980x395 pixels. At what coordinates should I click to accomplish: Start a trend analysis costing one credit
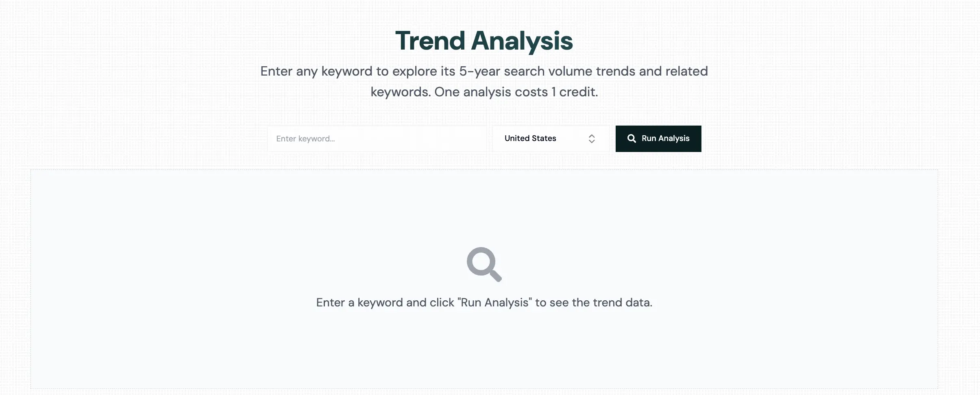tap(658, 139)
